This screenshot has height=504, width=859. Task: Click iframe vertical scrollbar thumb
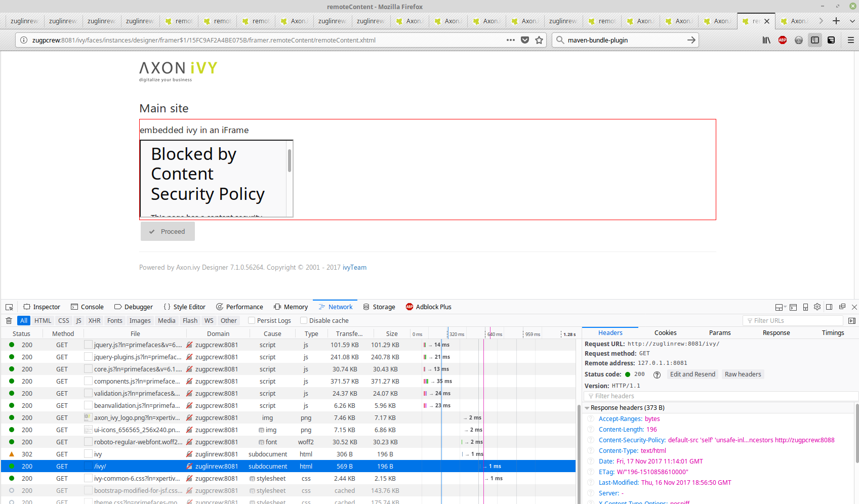click(x=290, y=160)
